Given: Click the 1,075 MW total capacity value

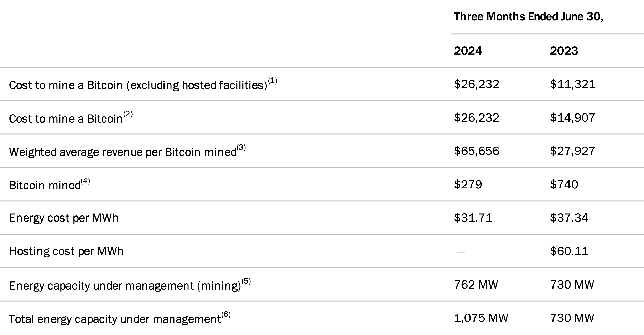Looking at the screenshot, I should (481, 318).
